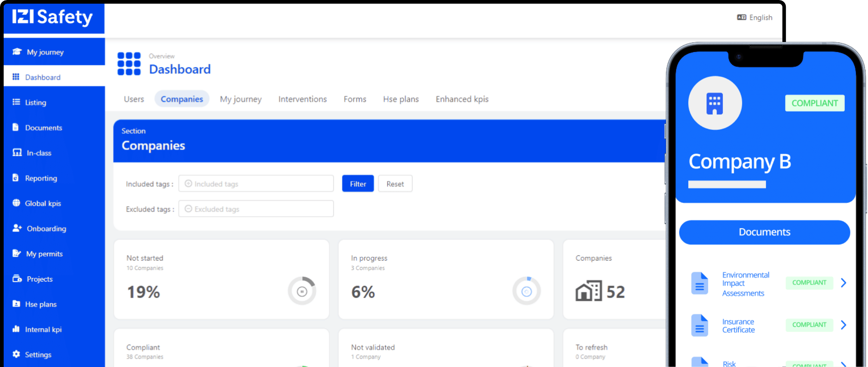Click the Settings gear icon in sidebar

16,355
